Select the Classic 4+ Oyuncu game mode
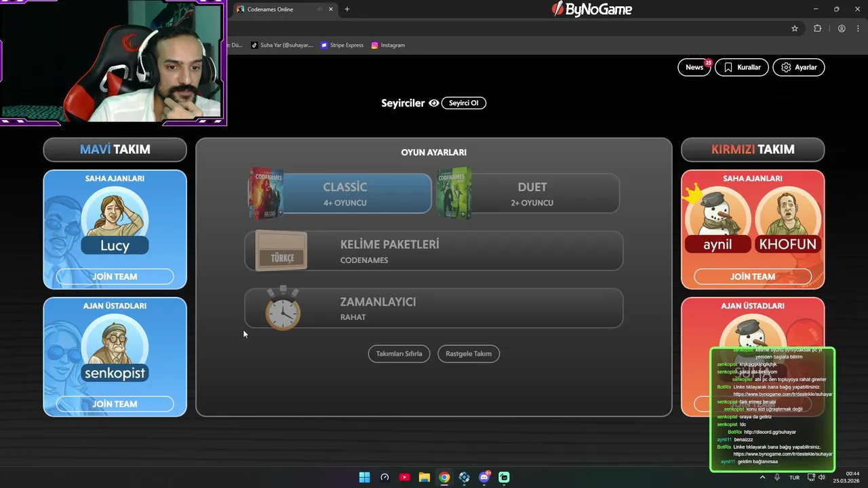The width and height of the screenshot is (868, 488). point(344,194)
